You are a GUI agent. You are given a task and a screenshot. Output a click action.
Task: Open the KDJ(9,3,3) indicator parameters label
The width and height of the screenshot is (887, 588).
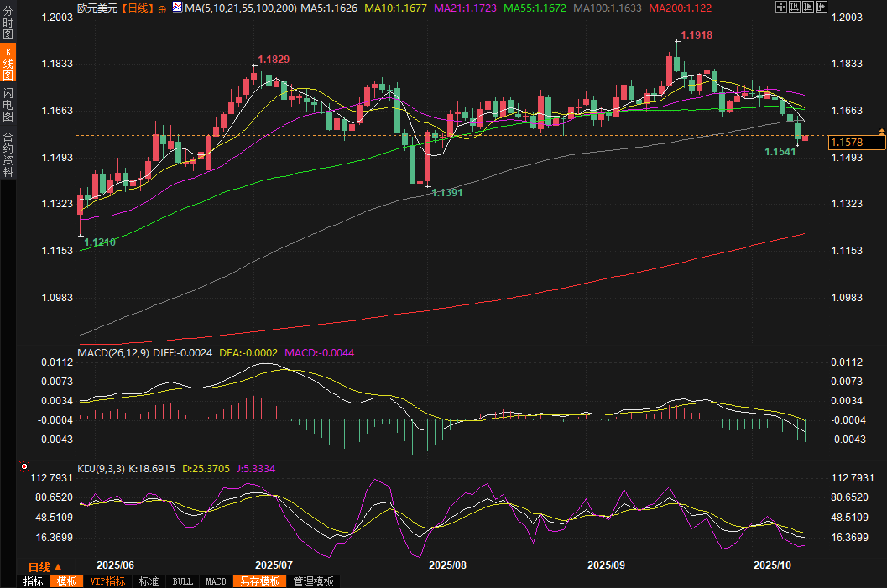(101, 469)
